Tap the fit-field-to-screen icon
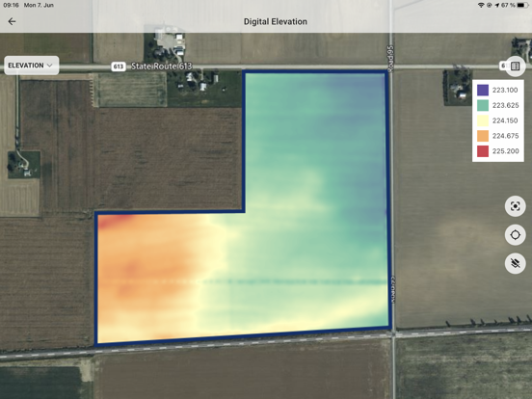Image resolution: width=532 pixels, height=399 pixels. (515, 206)
